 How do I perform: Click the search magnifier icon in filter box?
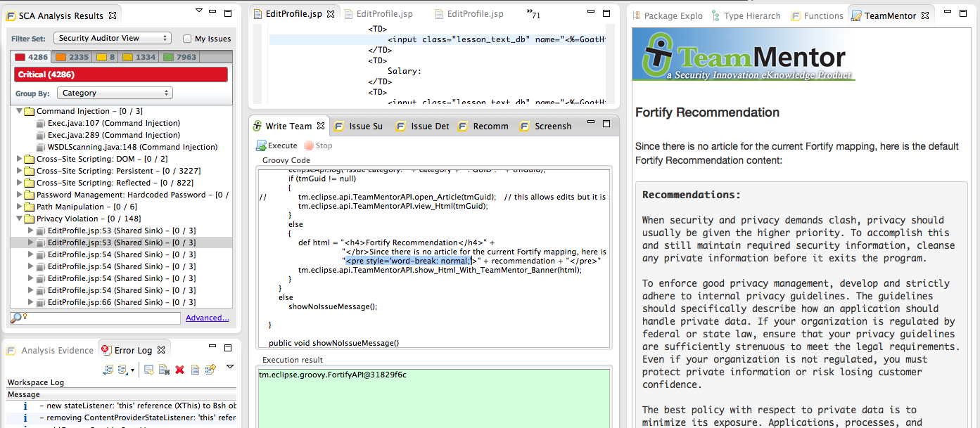click(x=16, y=318)
